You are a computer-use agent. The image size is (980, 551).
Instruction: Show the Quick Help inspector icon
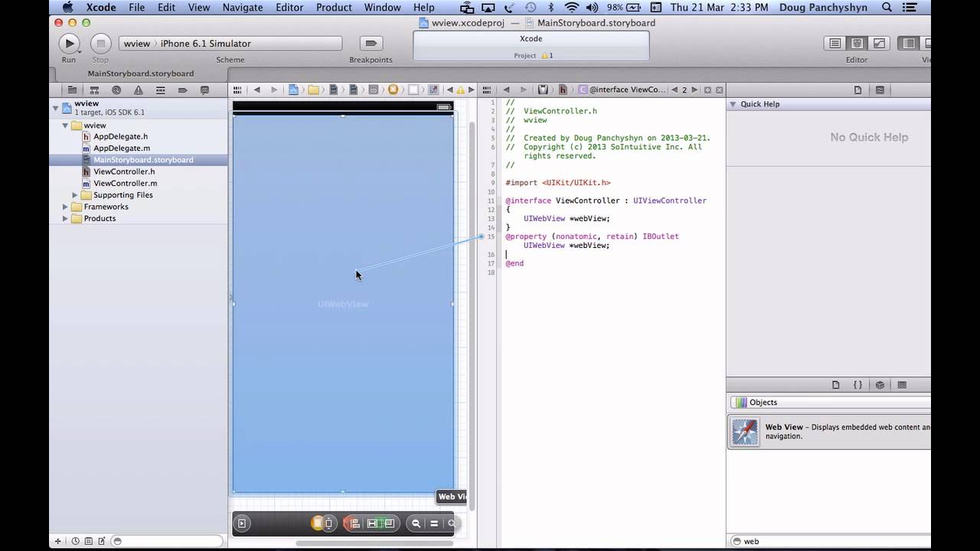click(x=880, y=90)
